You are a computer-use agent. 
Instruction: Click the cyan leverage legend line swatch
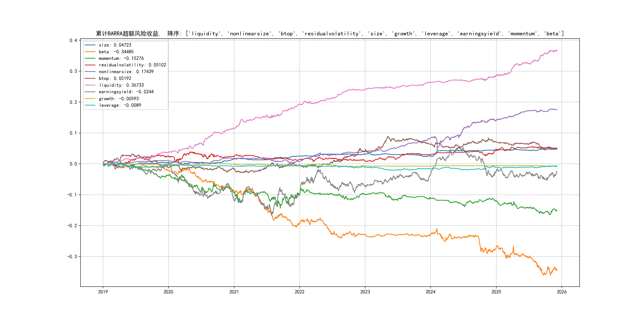coord(90,105)
